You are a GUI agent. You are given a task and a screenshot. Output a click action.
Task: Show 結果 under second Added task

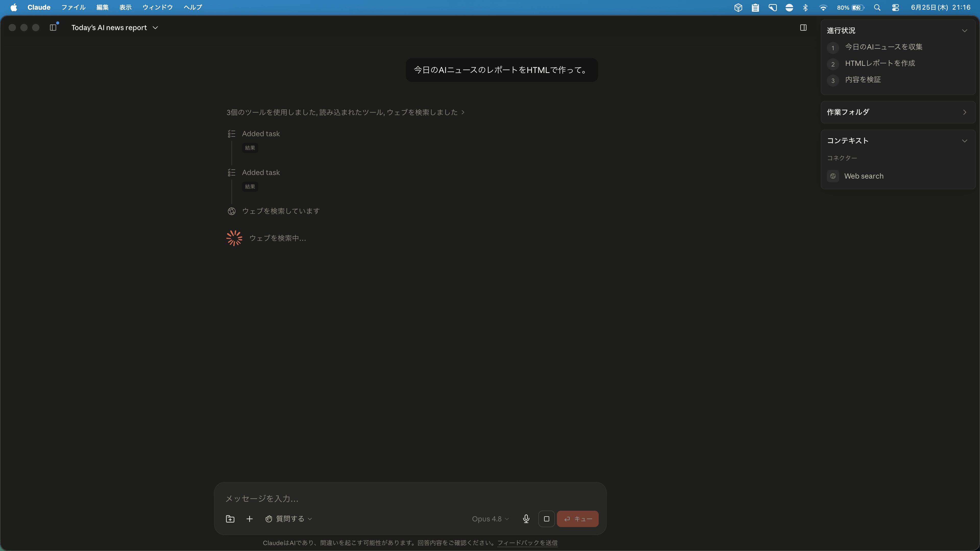click(250, 187)
